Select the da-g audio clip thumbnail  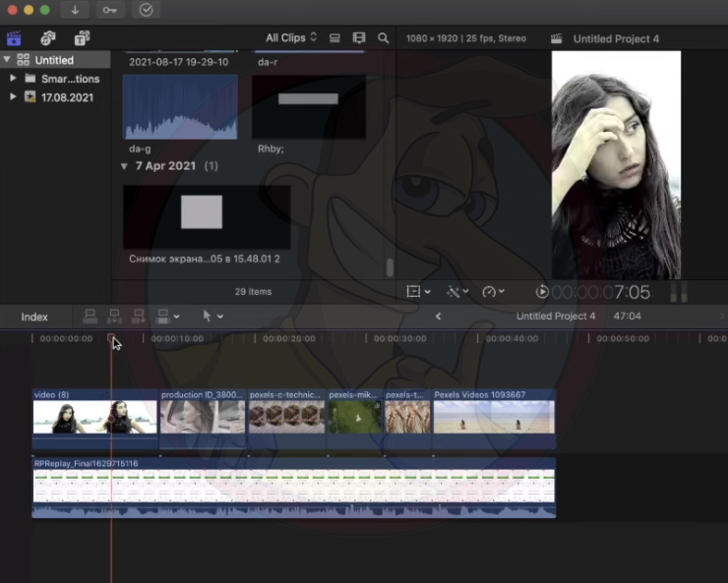pos(180,107)
